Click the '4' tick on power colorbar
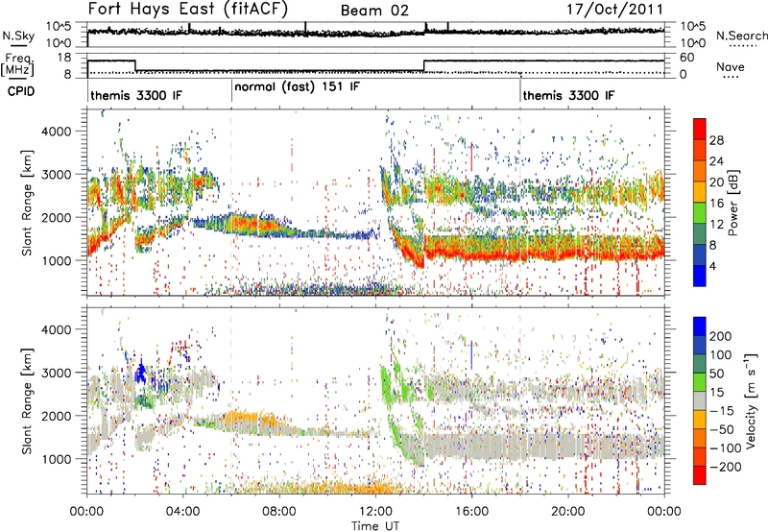 712,266
